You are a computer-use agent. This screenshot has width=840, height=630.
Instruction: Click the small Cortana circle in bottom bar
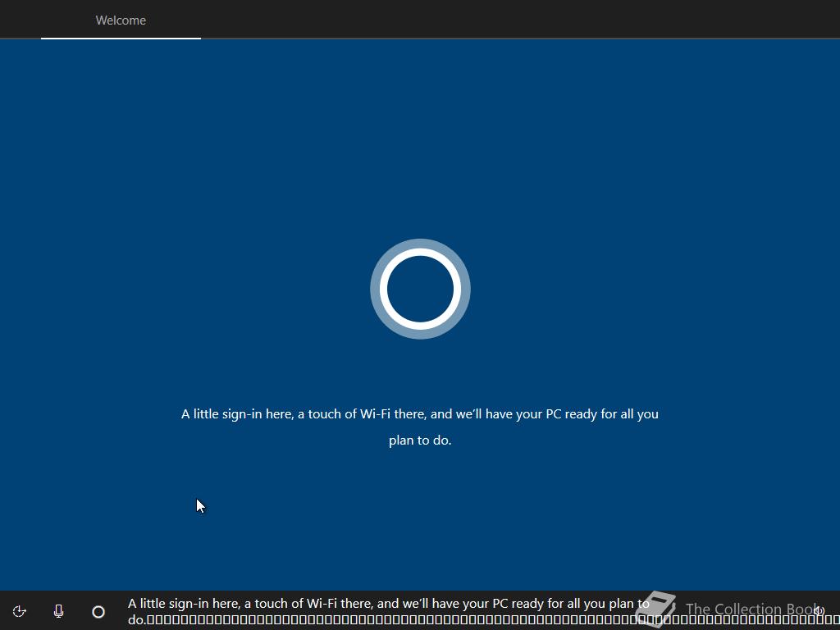(x=98, y=612)
